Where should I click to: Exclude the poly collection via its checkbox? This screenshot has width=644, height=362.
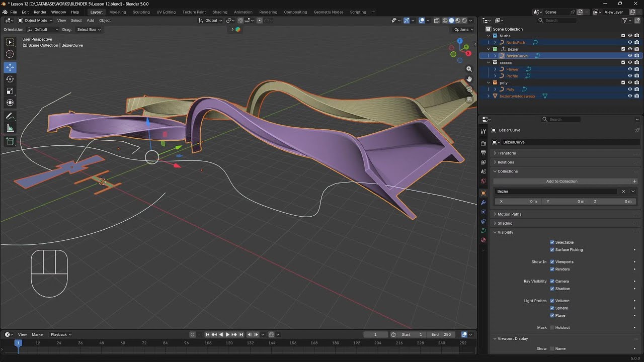(x=623, y=82)
